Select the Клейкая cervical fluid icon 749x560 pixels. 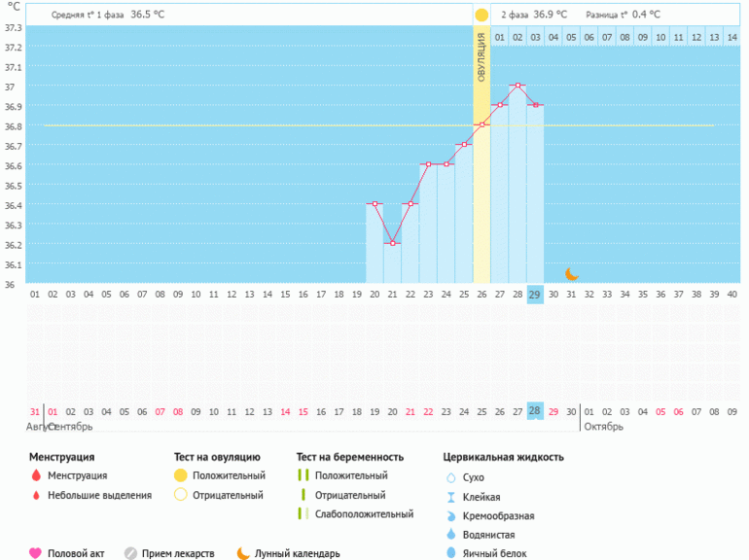pos(450,497)
